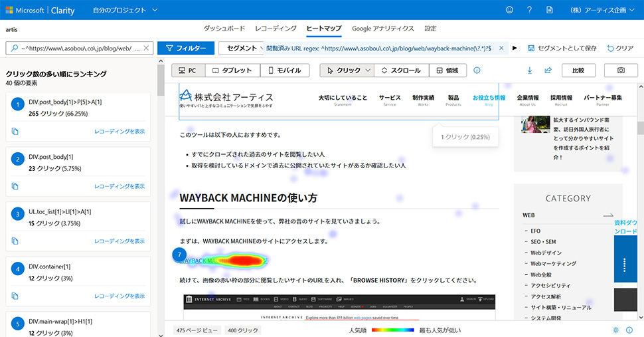Open the (株)アーティス企画 account menu
644x337 pixels.
click(602, 10)
